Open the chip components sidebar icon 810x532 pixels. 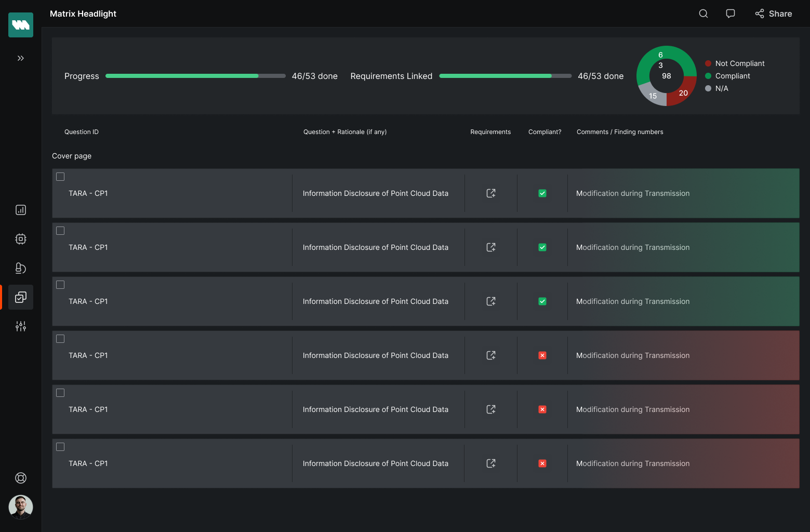21,239
